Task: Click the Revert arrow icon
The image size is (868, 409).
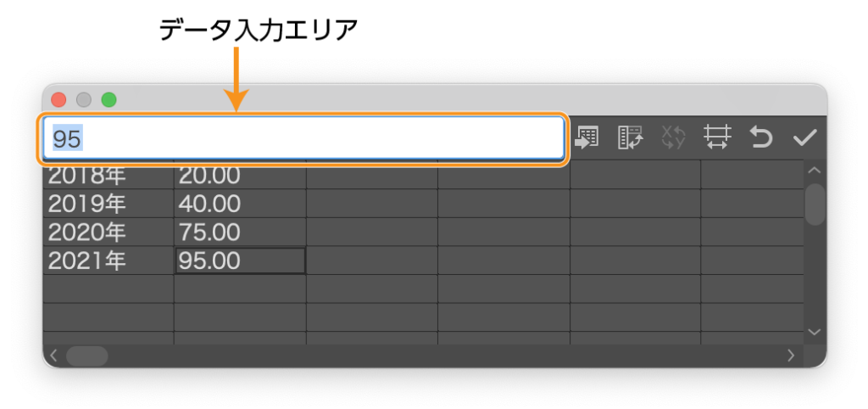Action: (761, 137)
